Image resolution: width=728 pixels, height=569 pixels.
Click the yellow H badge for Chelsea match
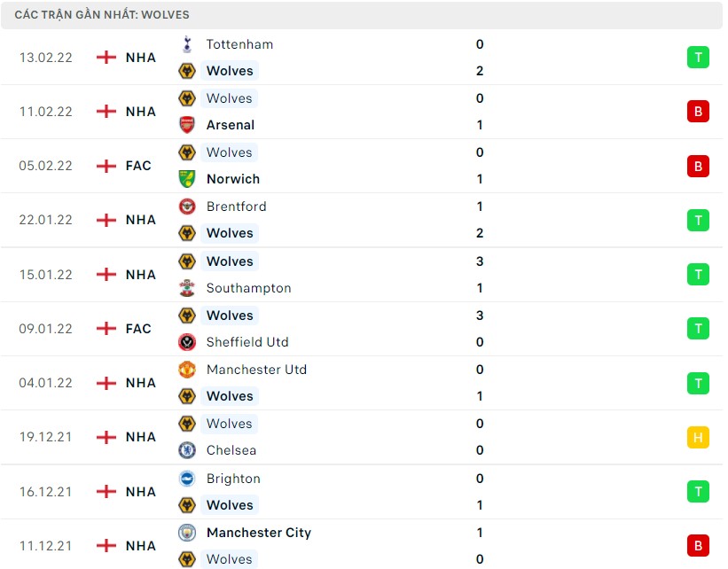698,437
